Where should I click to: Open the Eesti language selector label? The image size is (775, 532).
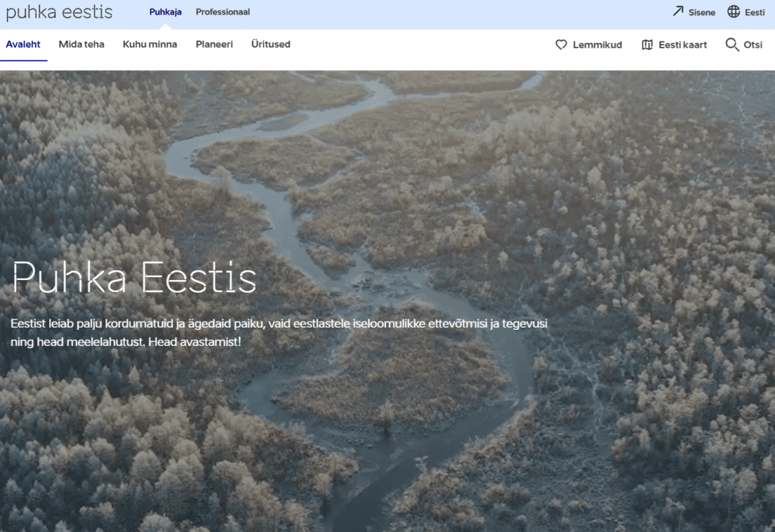755,13
